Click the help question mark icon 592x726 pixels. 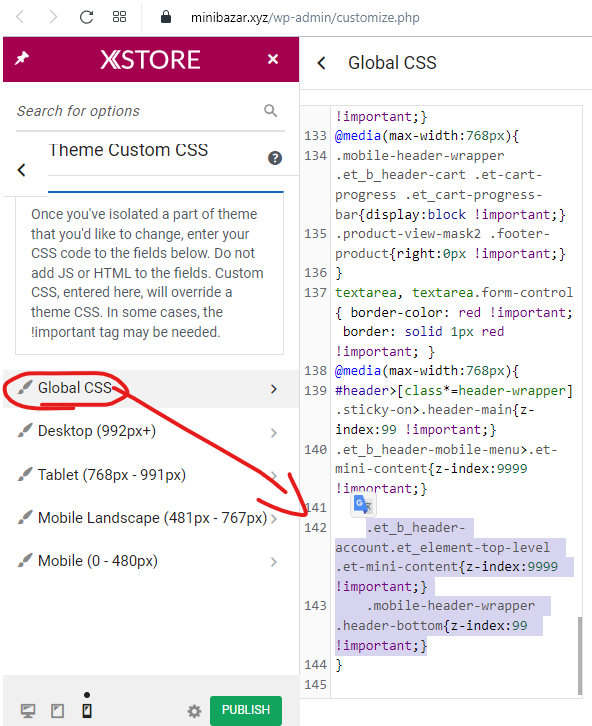275,158
